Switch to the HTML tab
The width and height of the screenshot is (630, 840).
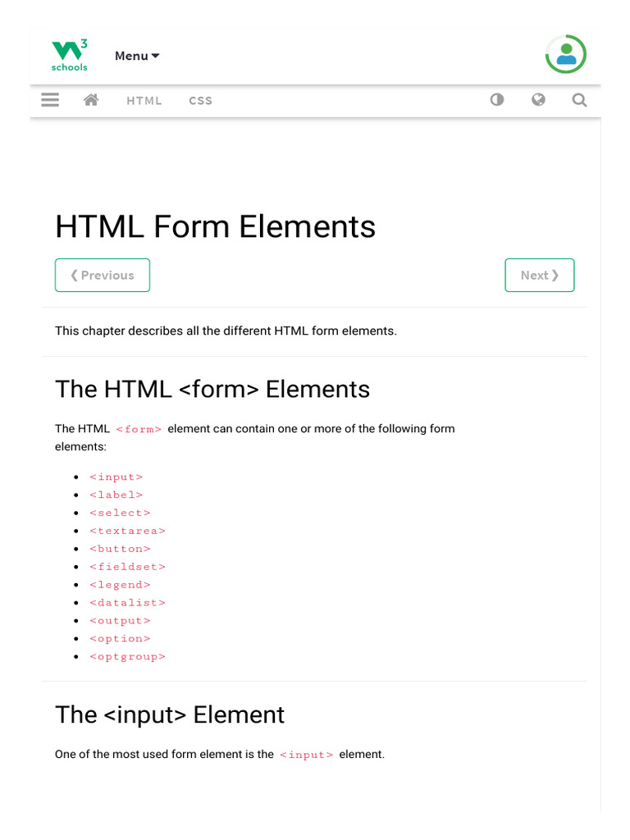pyautogui.click(x=144, y=101)
